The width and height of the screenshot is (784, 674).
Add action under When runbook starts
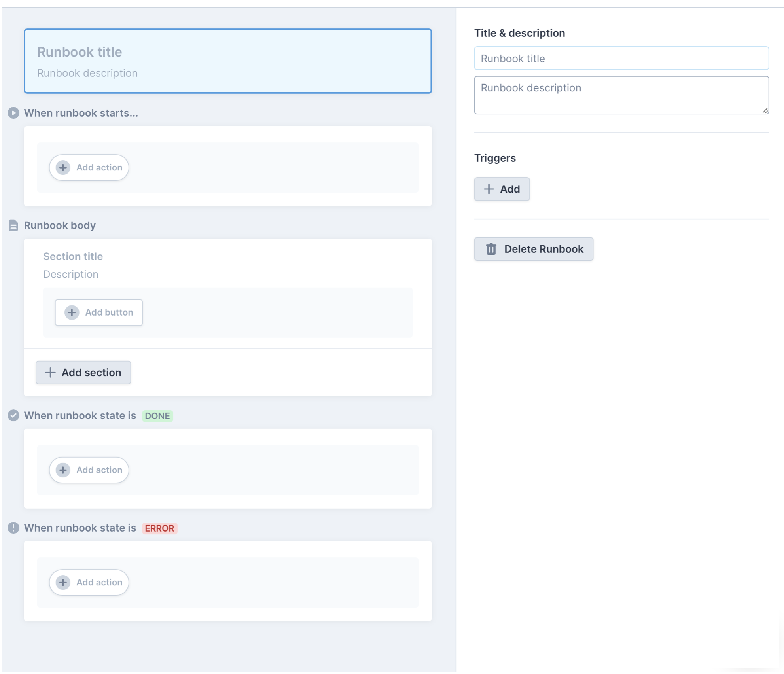tap(89, 168)
